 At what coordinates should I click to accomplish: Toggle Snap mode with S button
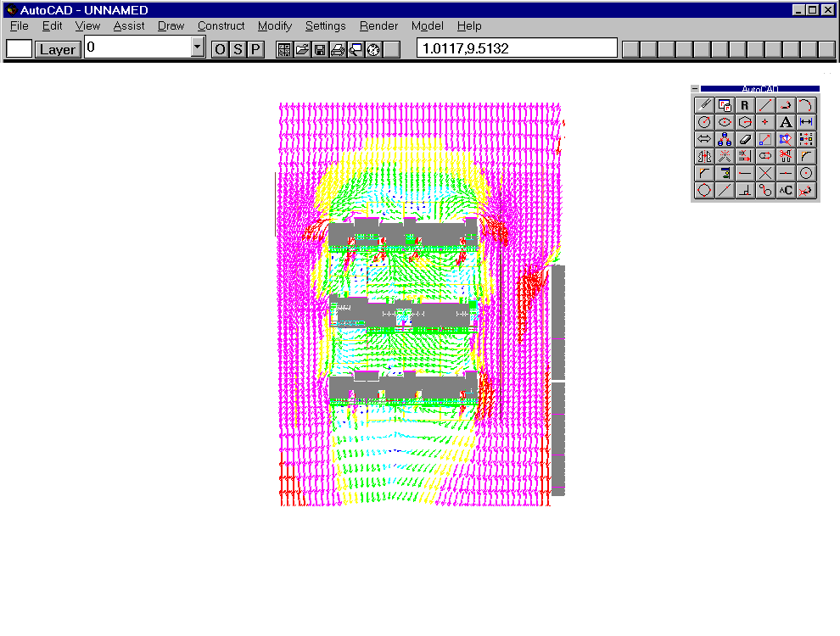pos(238,49)
